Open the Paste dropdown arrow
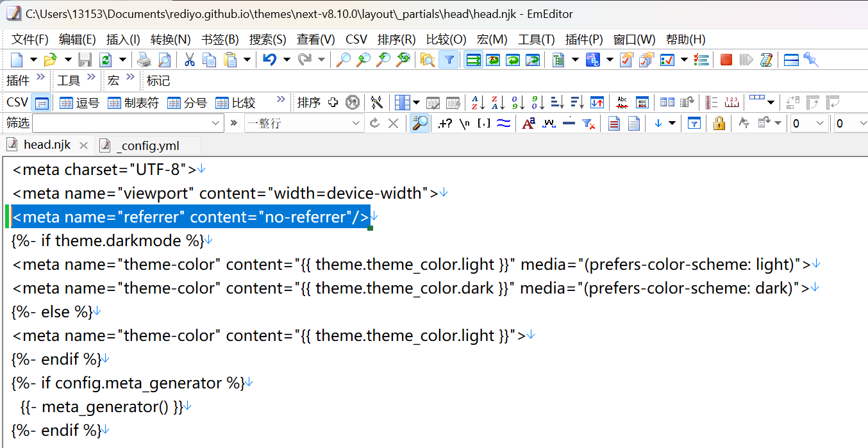Screen dimensions: 868x448 [247, 60]
